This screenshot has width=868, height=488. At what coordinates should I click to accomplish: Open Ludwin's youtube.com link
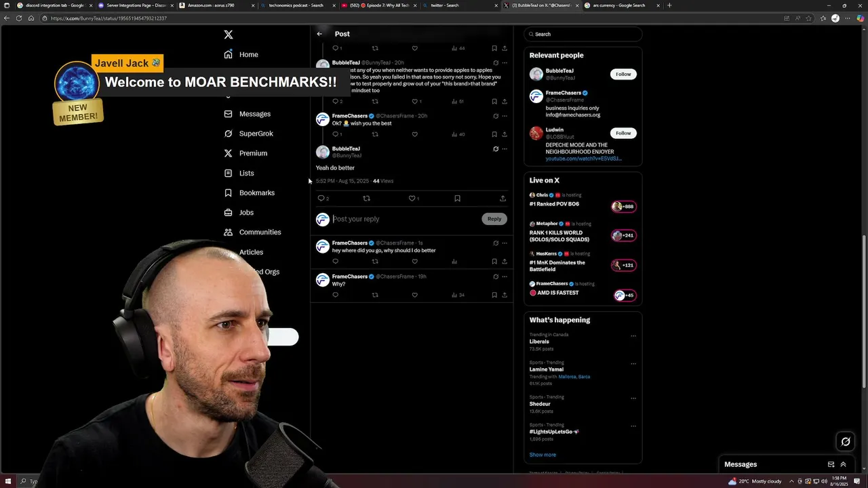coord(583,159)
